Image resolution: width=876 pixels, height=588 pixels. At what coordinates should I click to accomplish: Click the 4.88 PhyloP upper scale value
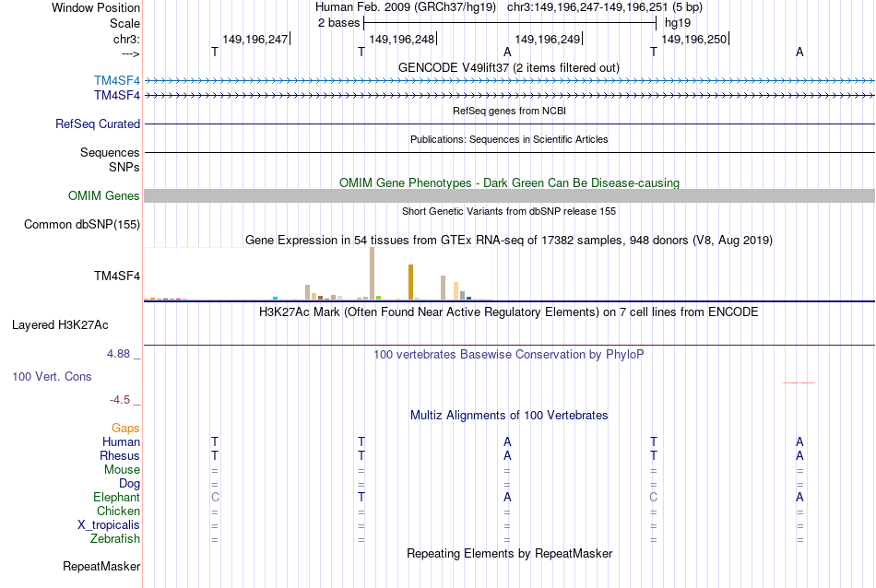pos(118,354)
